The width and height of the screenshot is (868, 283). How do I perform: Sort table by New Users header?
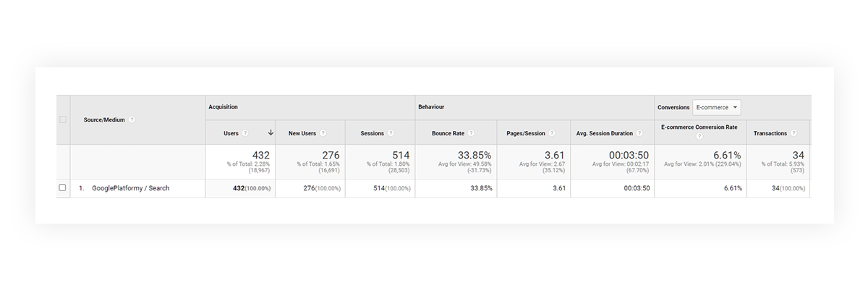pos(302,133)
